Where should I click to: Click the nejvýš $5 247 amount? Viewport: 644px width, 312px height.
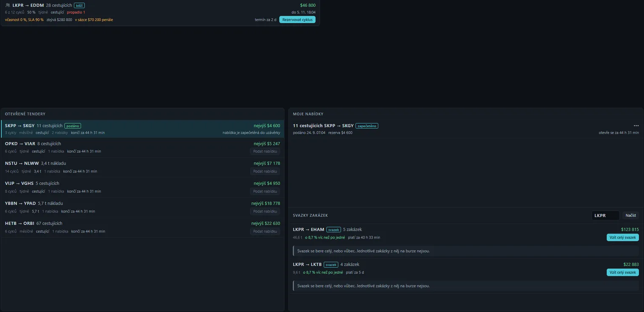point(267,144)
